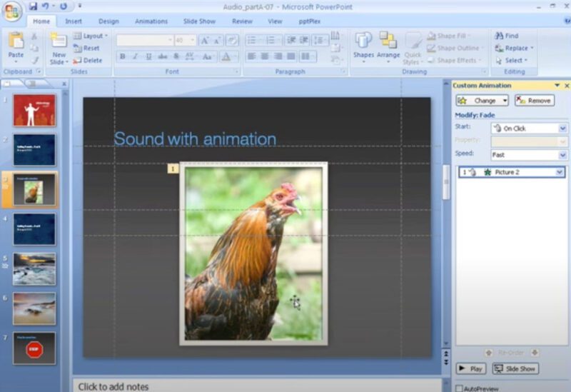The image size is (571, 392).
Task: Click the Copy icon in Clipboard group
Action: (34, 48)
